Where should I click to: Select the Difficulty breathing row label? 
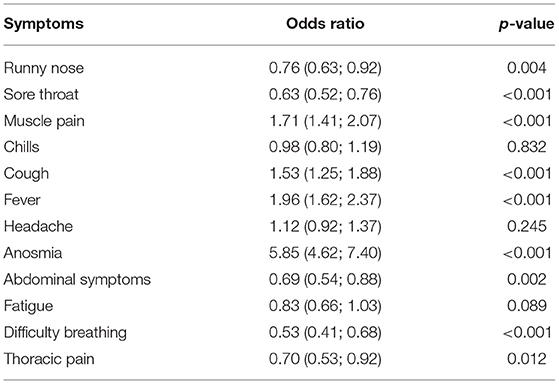click(65, 333)
